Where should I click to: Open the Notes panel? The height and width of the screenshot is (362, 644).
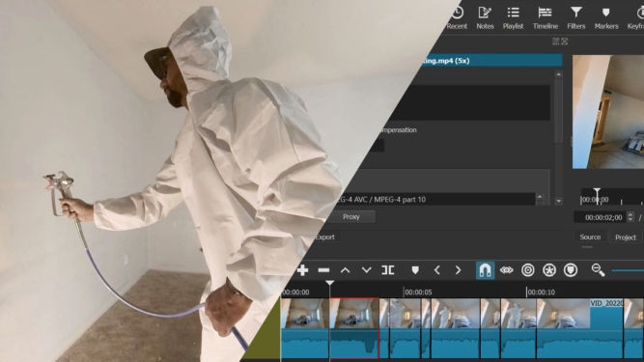[x=485, y=18]
